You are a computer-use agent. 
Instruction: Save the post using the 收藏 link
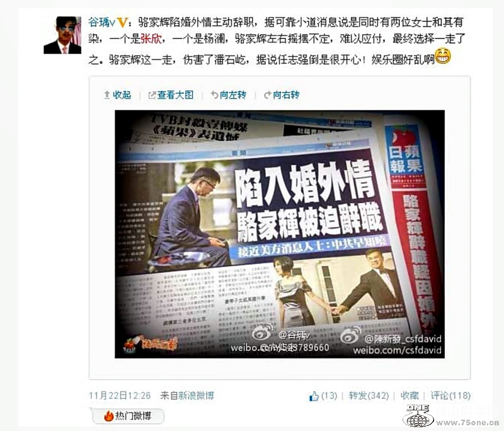point(409,396)
